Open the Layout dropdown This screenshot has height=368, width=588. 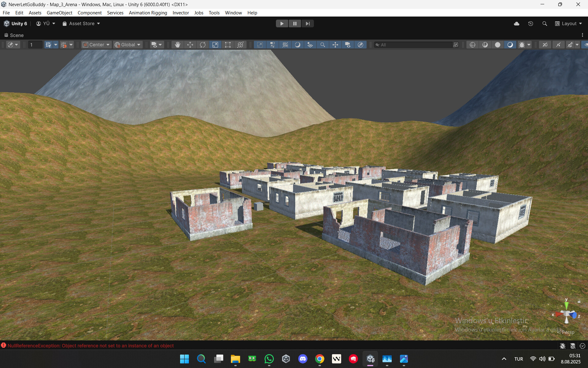(x=569, y=23)
